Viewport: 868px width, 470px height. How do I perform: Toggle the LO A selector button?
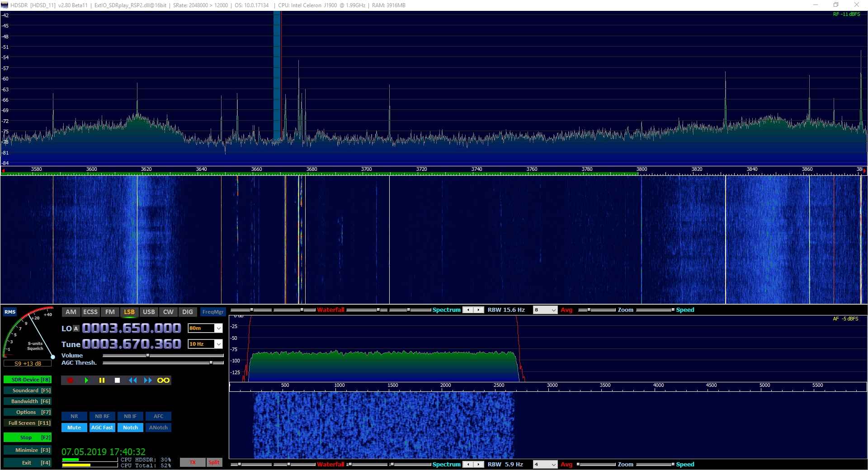click(76, 329)
